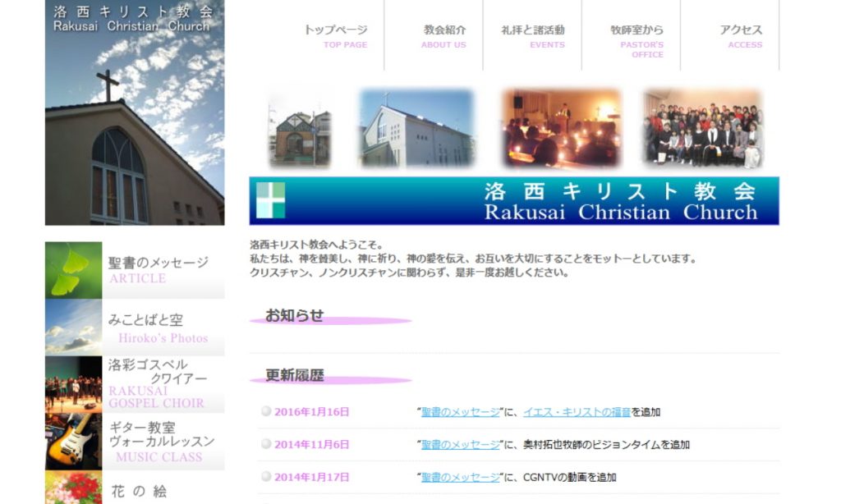The width and height of the screenshot is (841, 504).
Task: Open the congregation group photo
Action: pyautogui.click(x=703, y=129)
